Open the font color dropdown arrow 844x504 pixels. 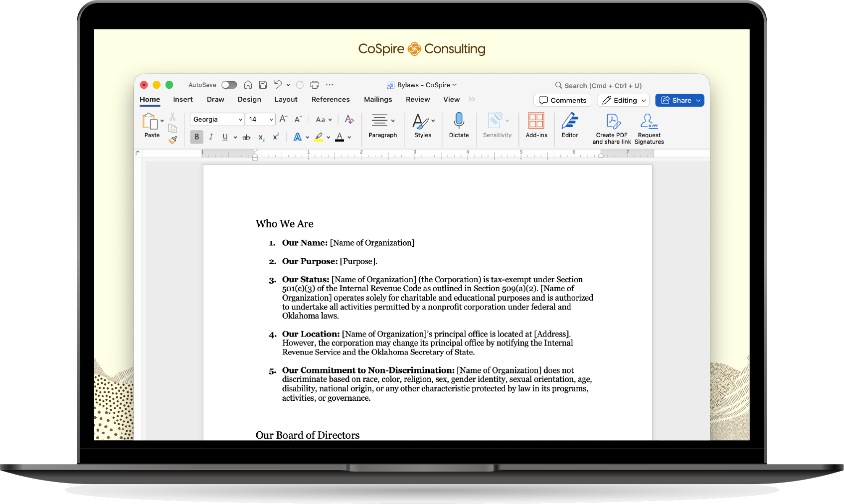tap(349, 138)
